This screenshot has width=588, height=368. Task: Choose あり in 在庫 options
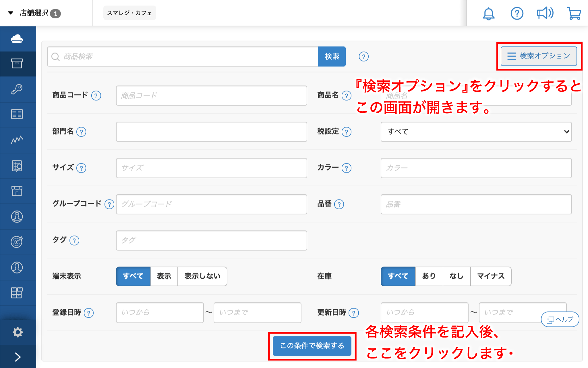[429, 276]
